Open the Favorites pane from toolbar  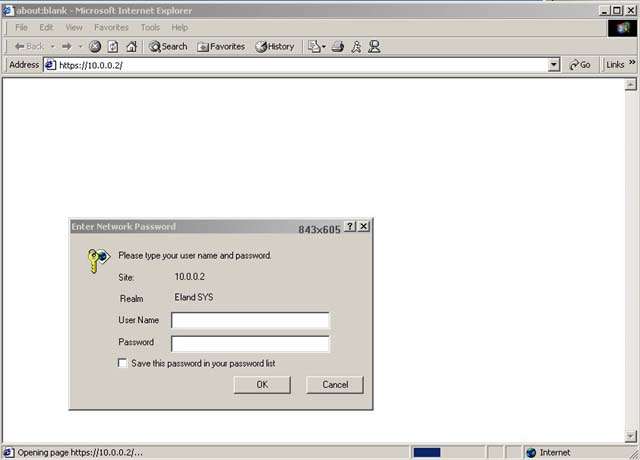pos(221,47)
